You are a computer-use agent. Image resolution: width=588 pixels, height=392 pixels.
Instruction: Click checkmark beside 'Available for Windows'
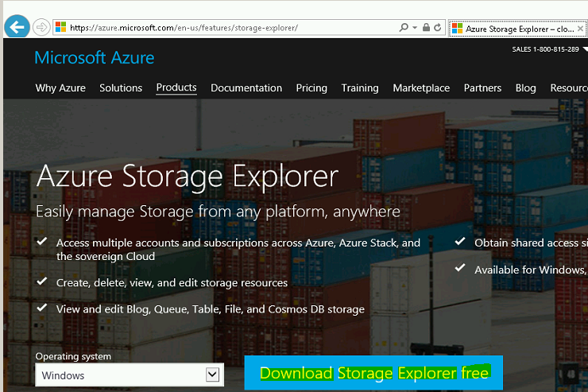pos(460,268)
